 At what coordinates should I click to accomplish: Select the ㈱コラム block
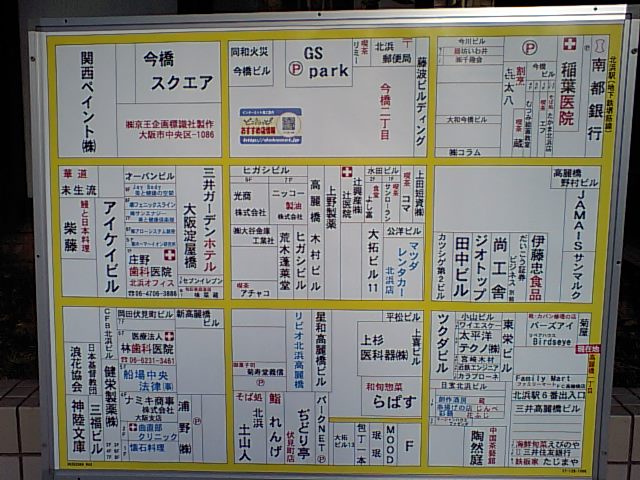(465, 152)
